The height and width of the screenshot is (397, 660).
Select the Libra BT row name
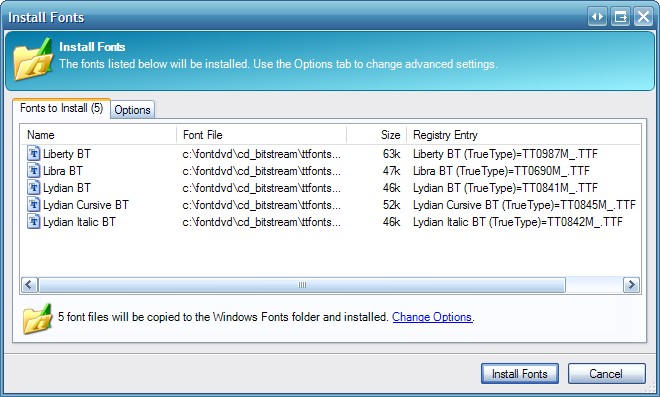pyautogui.click(x=63, y=171)
